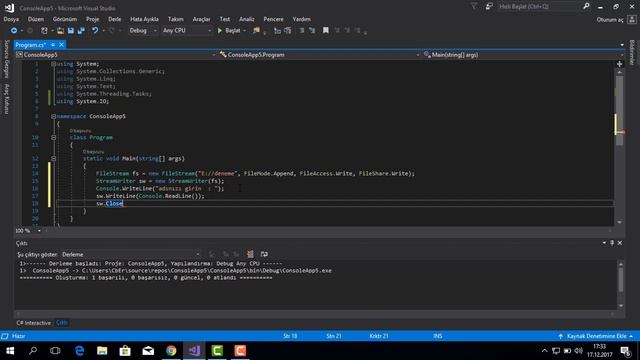
Task: Open File Explorer from the taskbar
Action: pyautogui.click(x=102, y=351)
